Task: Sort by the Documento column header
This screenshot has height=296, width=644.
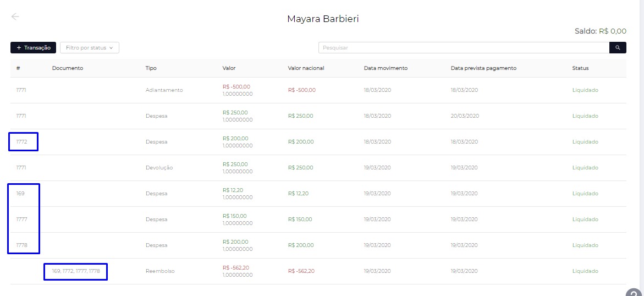Action: [x=68, y=68]
